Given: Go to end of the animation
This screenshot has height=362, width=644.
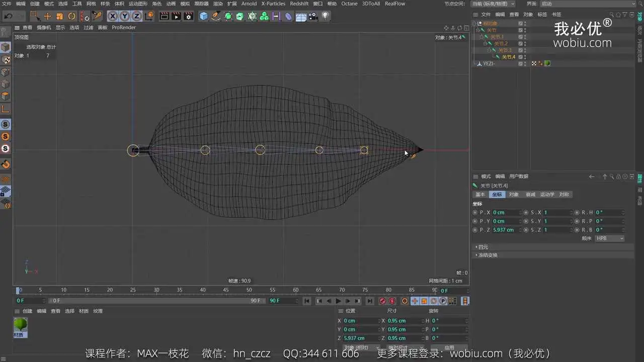Looking at the screenshot, I should point(370,301).
